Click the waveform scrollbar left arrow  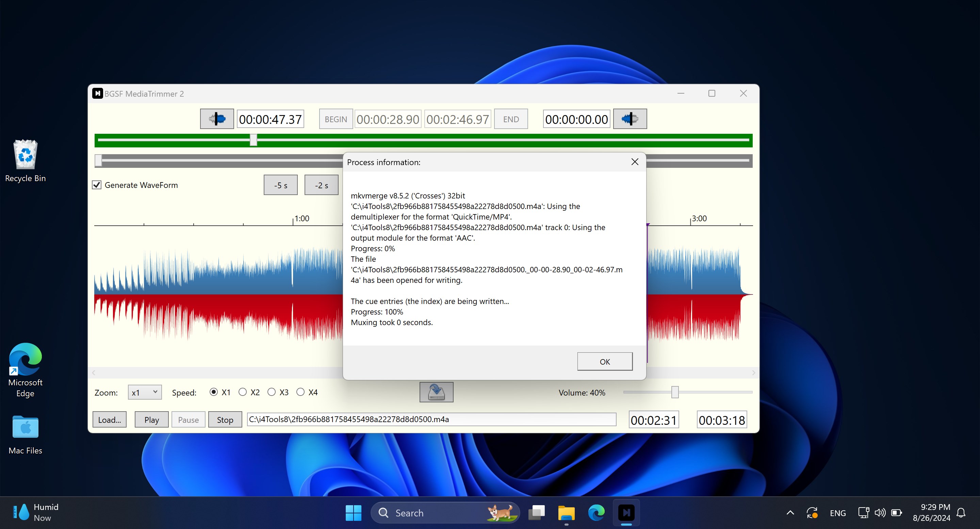click(x=94, y=373)
